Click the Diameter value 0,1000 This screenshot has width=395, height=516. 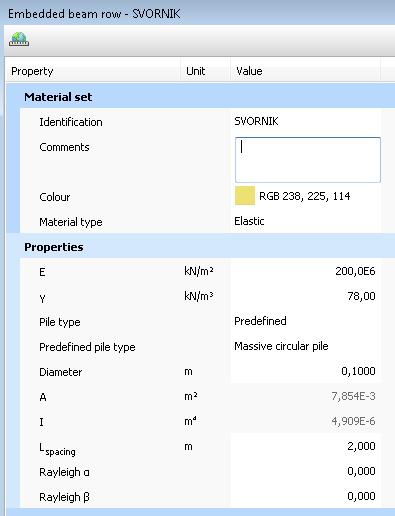[x=305, y=371]
